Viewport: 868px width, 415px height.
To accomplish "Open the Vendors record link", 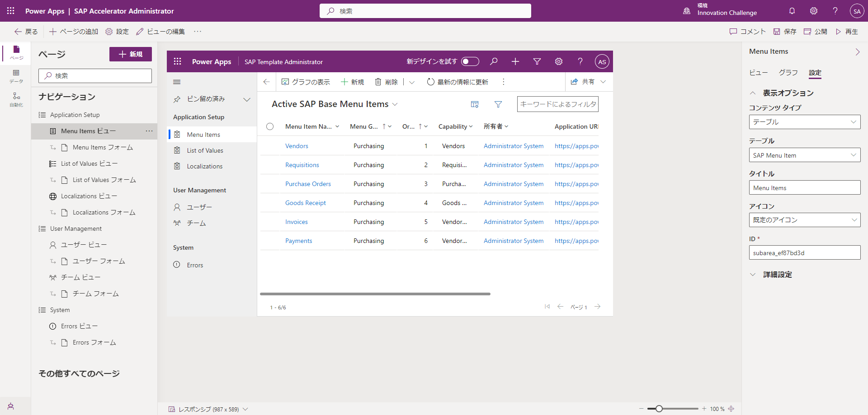I will (x=297, y=146).
